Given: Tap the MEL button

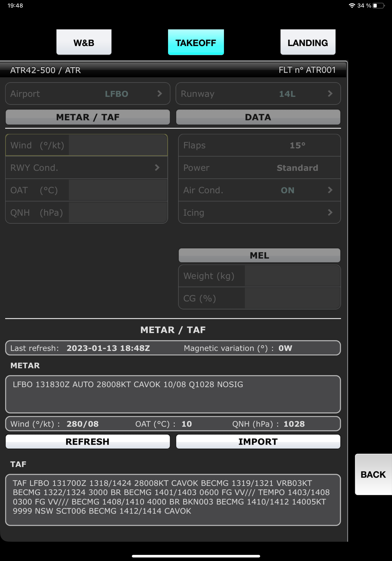Looking at the screenshot, I should (259, 255).
